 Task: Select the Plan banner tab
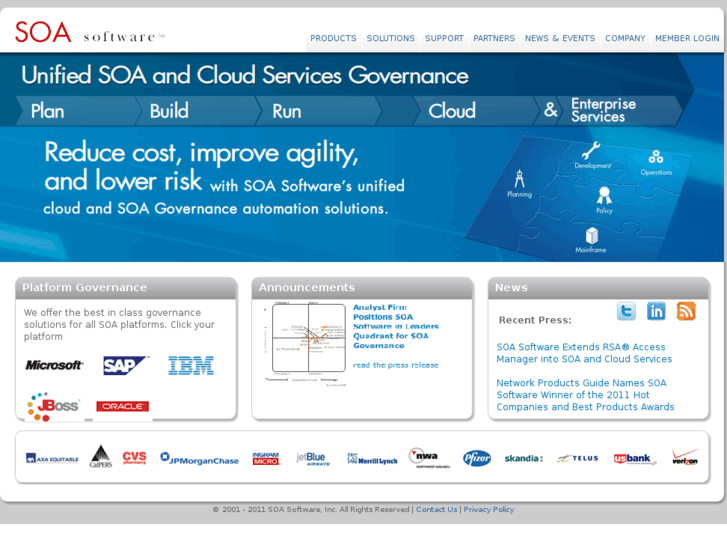point(77,111)
